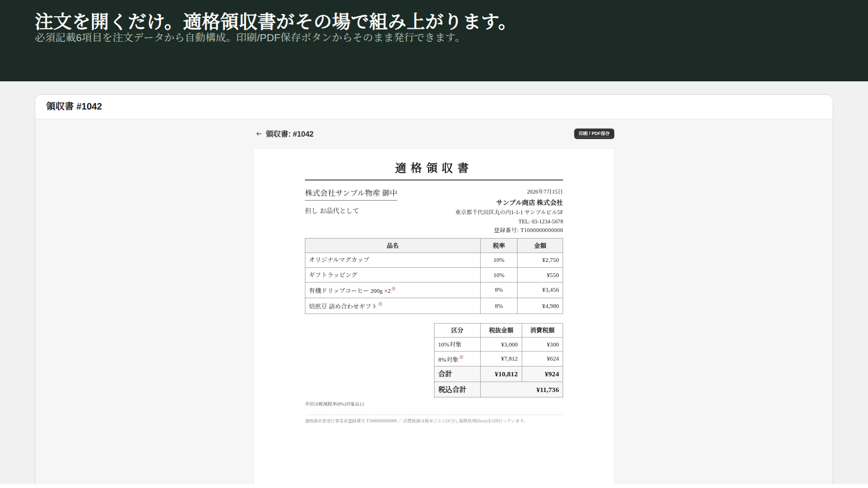This screenshot has height=488, width=868.
Task: Click the note 但し お品代として
Action: (x=332, y=211)
